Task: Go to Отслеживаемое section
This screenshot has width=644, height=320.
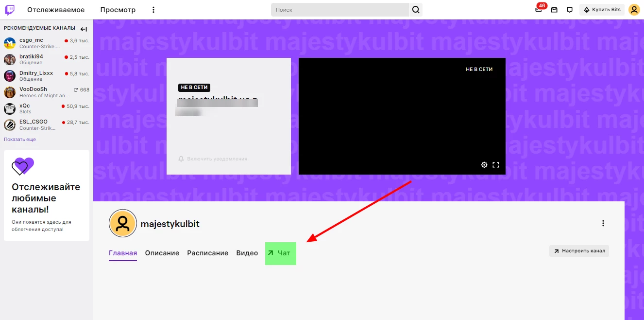Action: click(x=56, y=10)
